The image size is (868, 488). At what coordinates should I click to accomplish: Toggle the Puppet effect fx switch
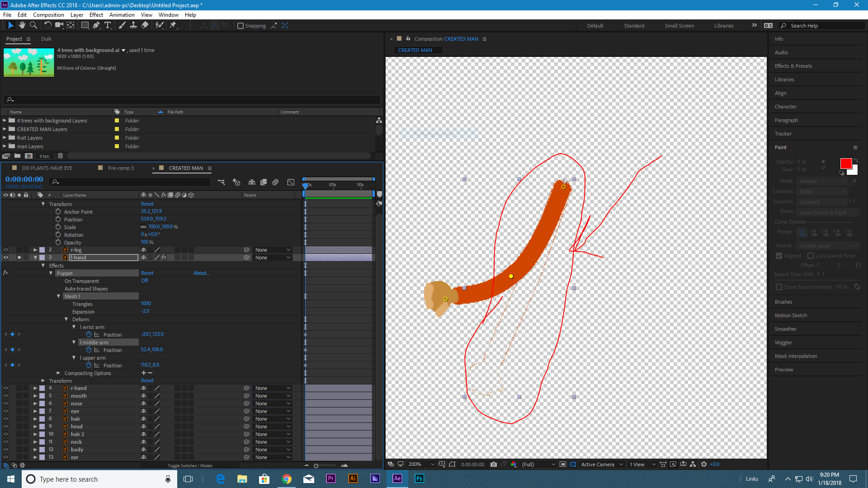click(6, 273)
